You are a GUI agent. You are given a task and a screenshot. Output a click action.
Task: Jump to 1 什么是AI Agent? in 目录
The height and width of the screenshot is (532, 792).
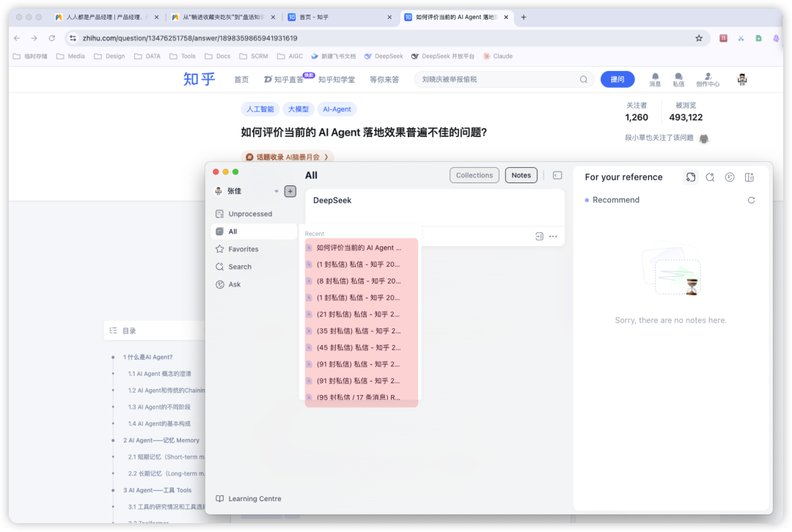tap(148, 357)
